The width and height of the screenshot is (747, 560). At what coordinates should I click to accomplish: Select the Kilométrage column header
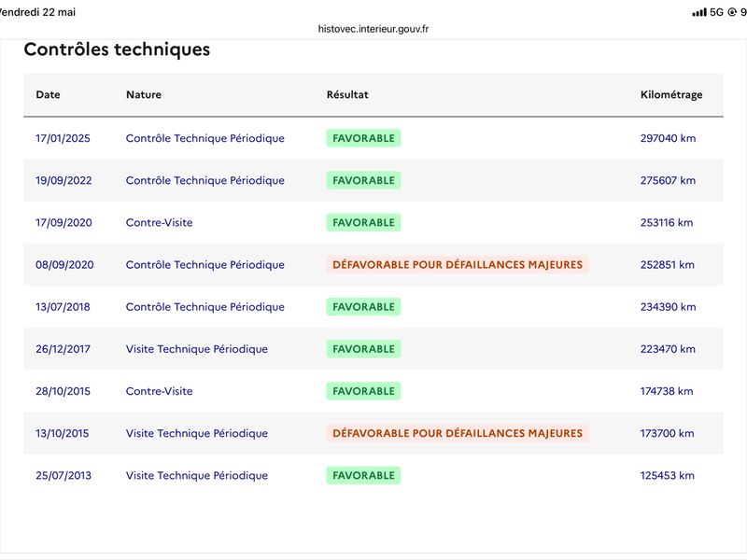[671, 95]
